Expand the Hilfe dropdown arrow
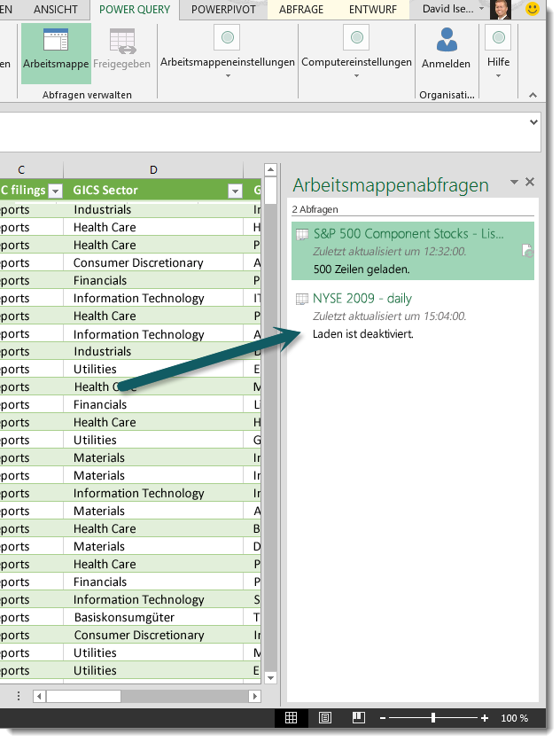The width and height of the screenshot is (560, 742). (x=499, y=75)
